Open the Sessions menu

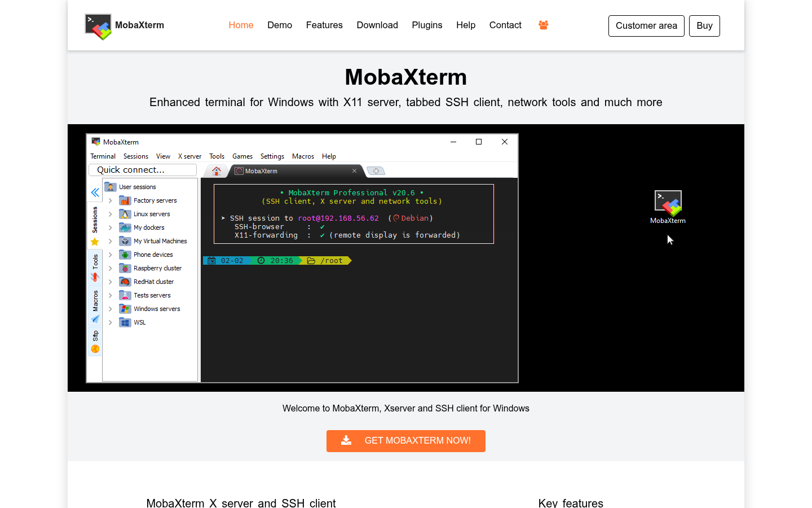click(136, 156)
